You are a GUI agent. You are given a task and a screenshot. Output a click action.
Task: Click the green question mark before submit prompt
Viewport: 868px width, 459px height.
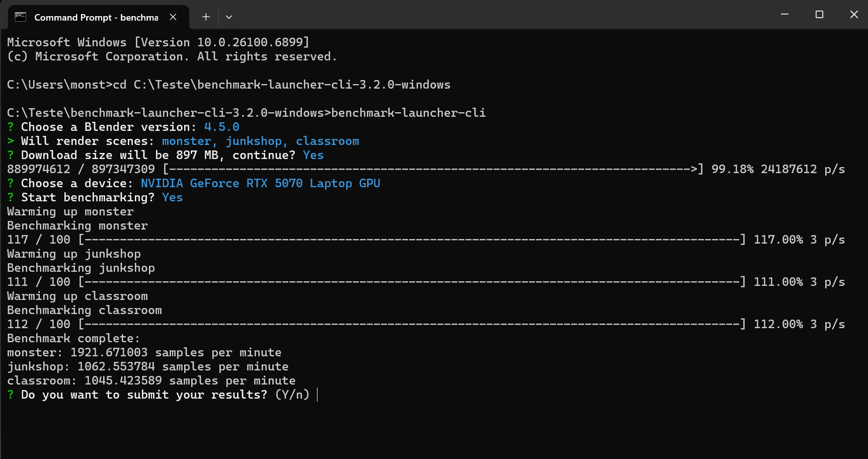pos(11,395)
